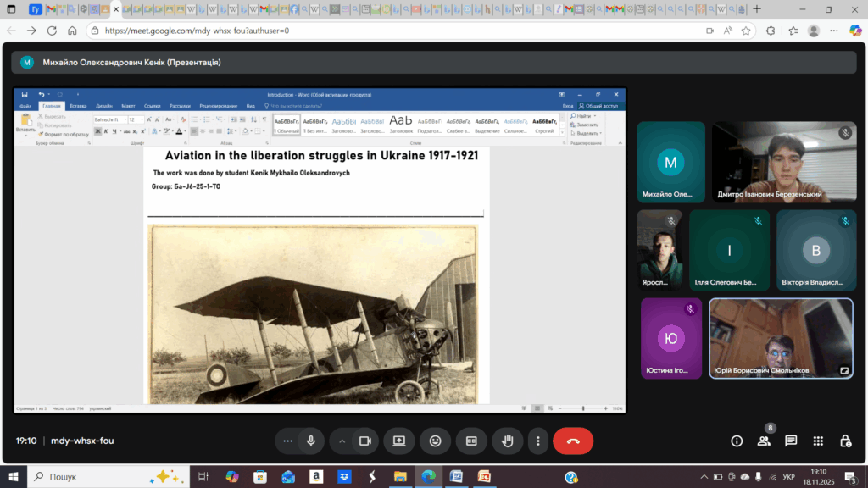Toggle the camera in the call bar

tap(365, 441)
